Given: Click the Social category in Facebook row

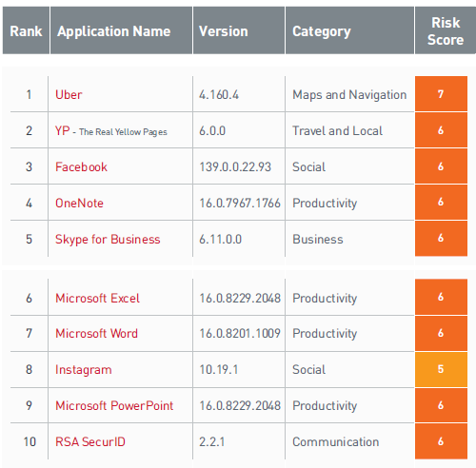Looking at the screenshot, I should click(308, 166).
